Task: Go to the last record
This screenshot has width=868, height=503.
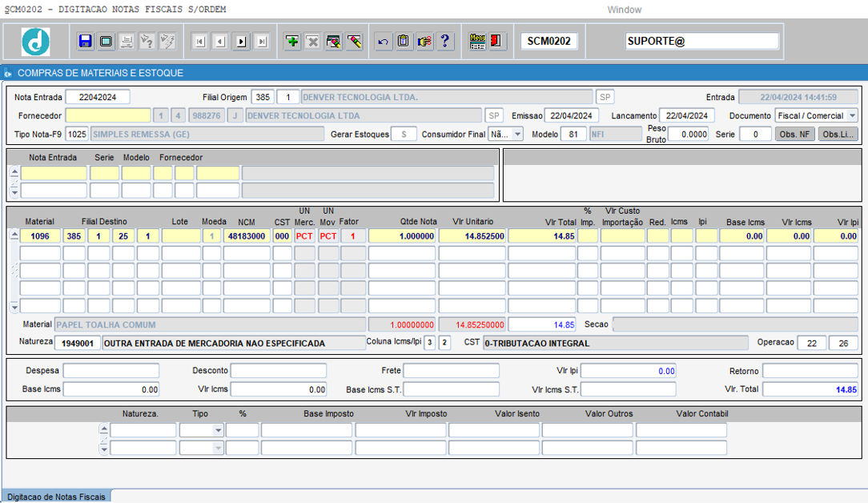Action: 262,42
